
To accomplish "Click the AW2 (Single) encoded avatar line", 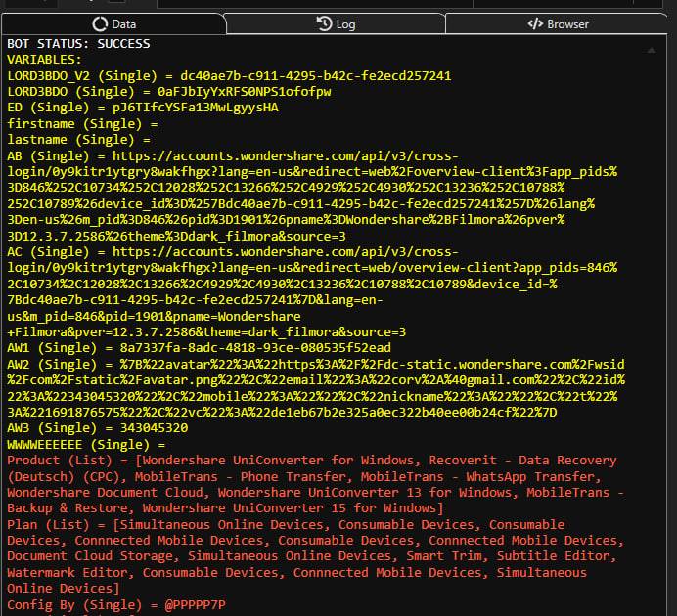I will coord(316,364).
